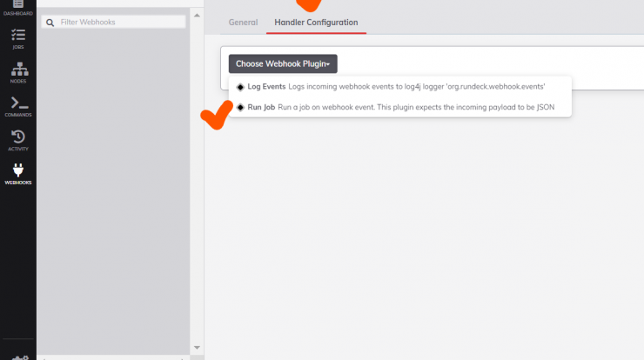
Task: Open the Choose Webhook Plugin dropdown
Action: (283, 64)
